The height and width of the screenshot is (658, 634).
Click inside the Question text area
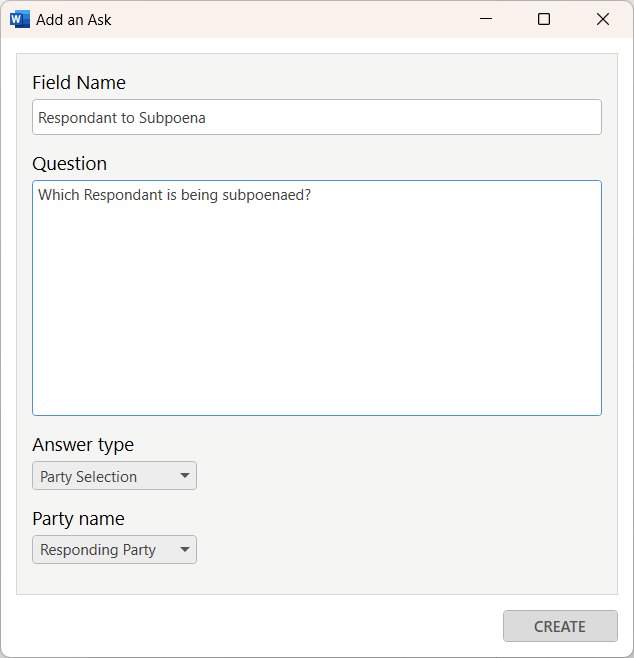coord(317,298)
